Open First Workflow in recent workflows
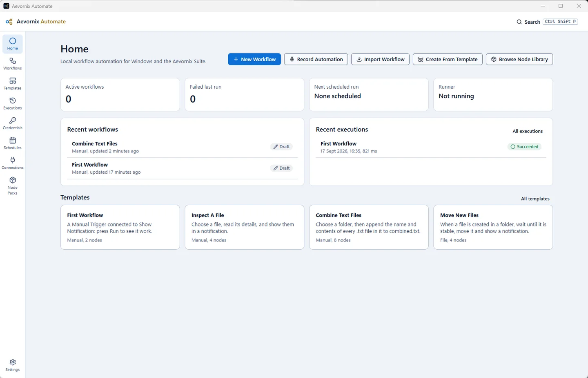 [x=182, y=168]
